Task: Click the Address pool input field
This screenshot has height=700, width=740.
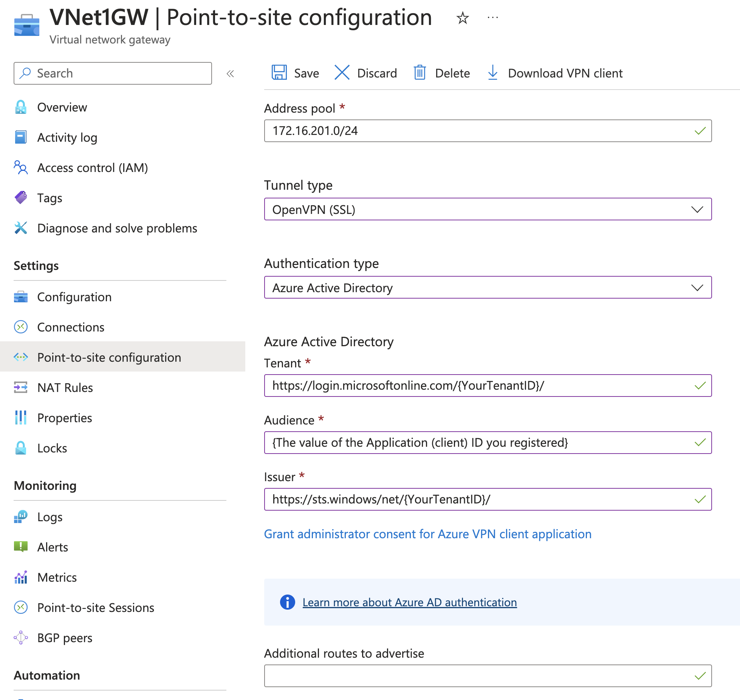Action: (x=488, y=131)
